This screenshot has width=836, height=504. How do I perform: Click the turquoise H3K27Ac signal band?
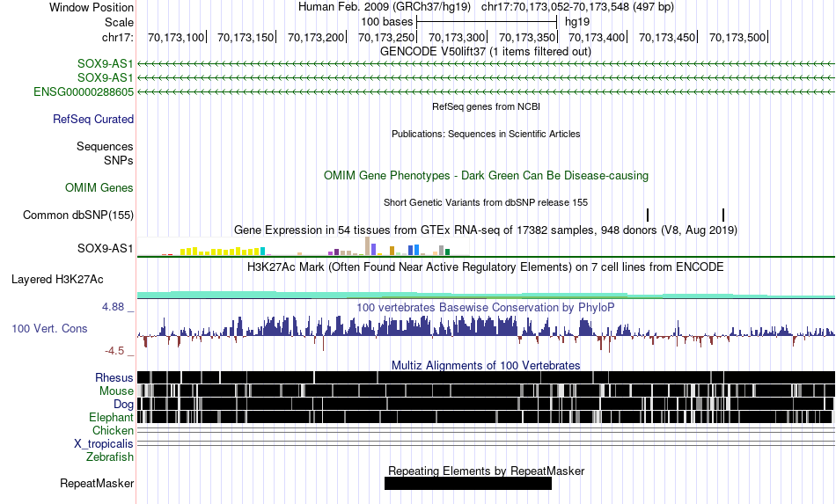click(487, 295)
